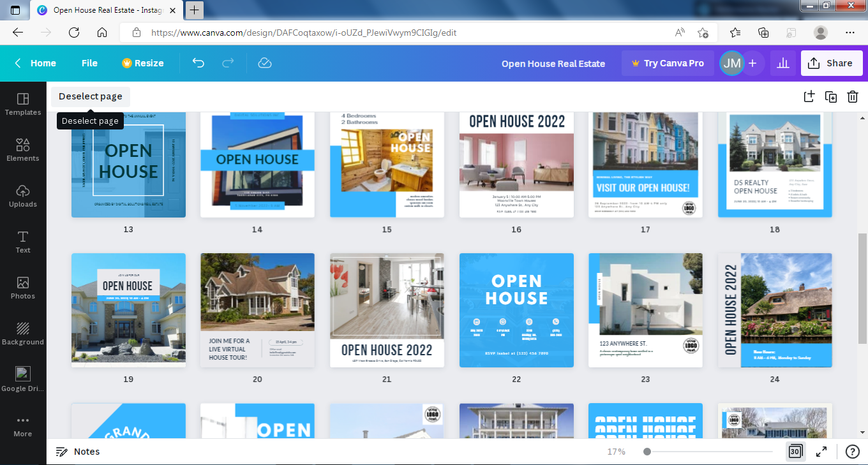Open a new browser tab
868x465 pixels.
click(195, 10)
